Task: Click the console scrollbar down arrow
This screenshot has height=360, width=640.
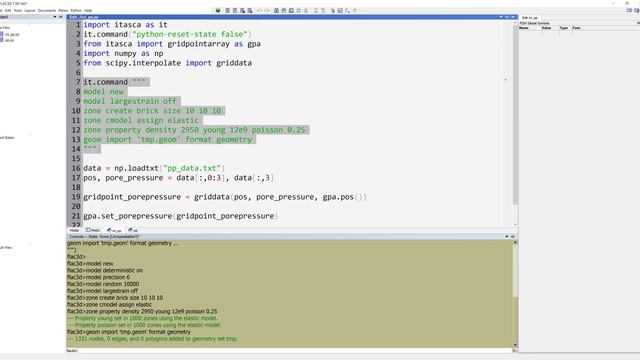Action: pyautogui.click(x=515, y=345)
